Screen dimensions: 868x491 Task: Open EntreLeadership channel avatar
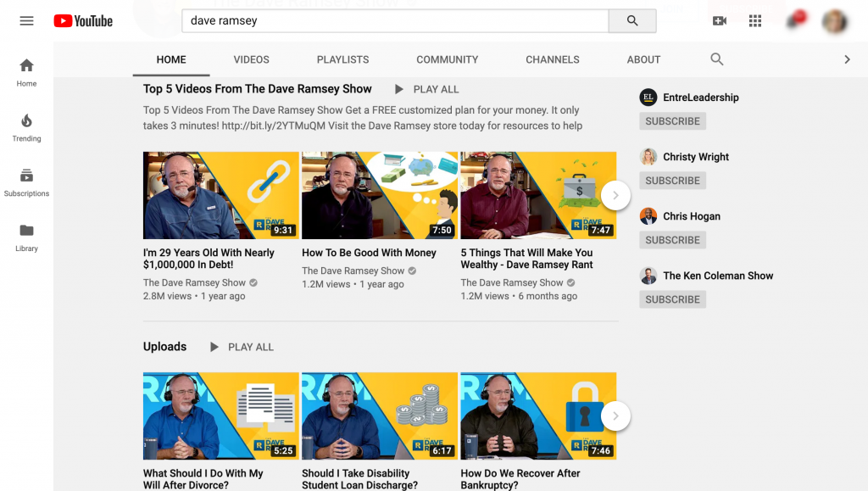tap(648, 98)
